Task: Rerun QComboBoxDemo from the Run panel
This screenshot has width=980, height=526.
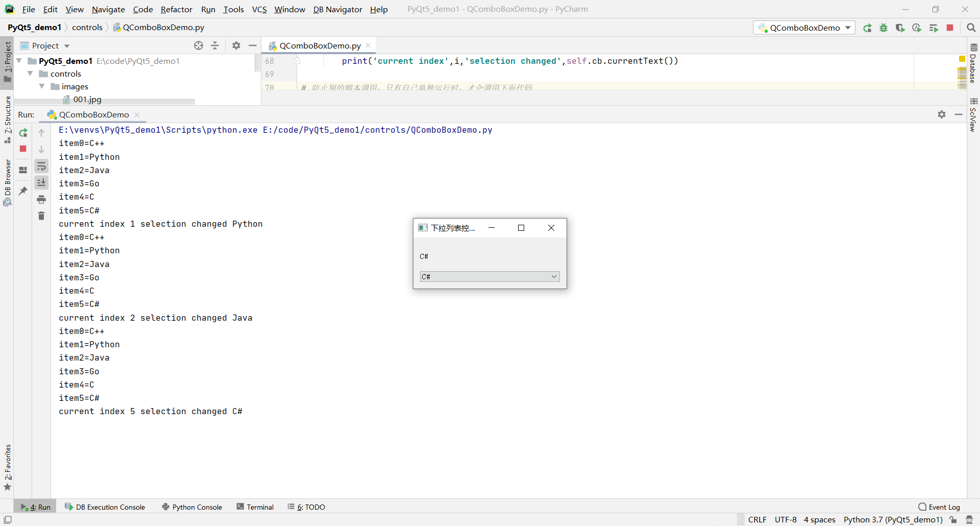Action: point(23,133)
